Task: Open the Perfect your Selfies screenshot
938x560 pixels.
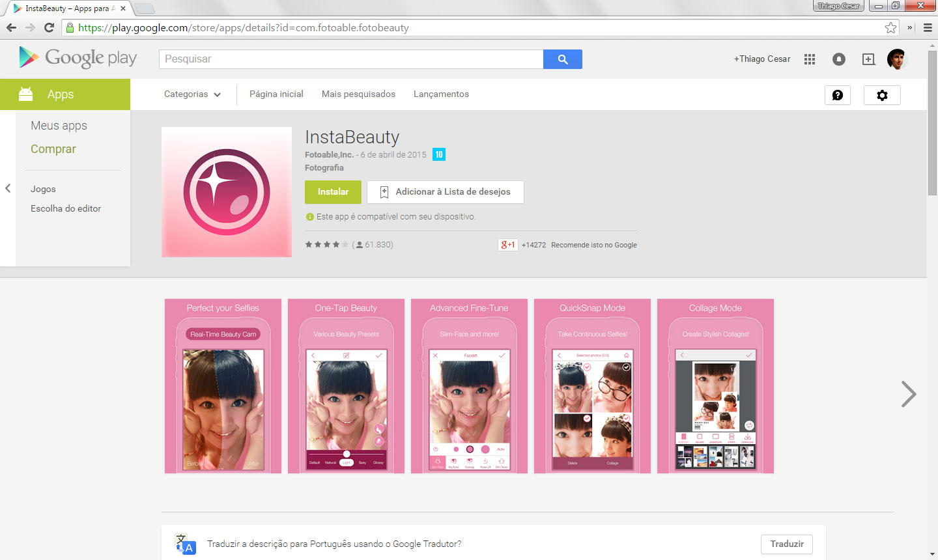Action: pos(223,386)
